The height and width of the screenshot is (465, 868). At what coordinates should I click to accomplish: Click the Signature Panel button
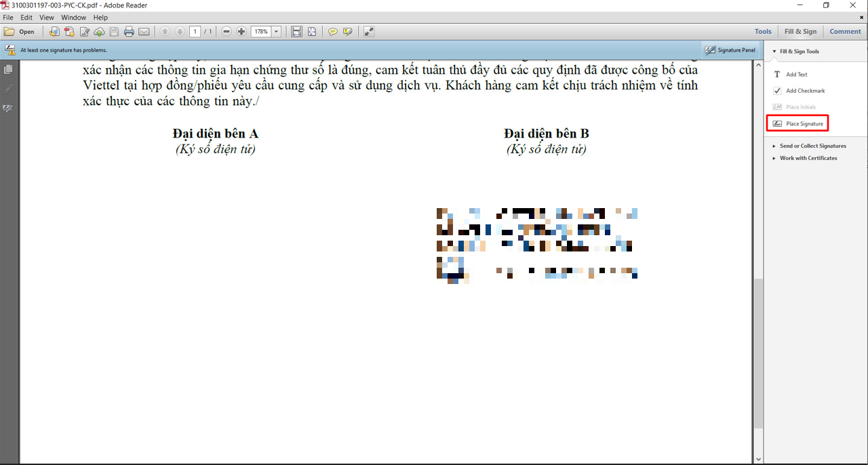click(x=730, y=50)
